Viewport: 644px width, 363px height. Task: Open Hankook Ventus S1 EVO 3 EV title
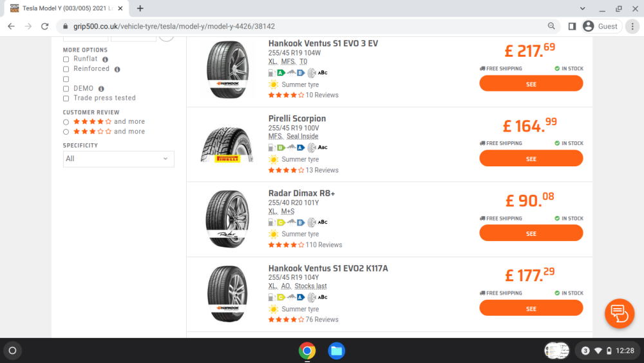[323, 44]
